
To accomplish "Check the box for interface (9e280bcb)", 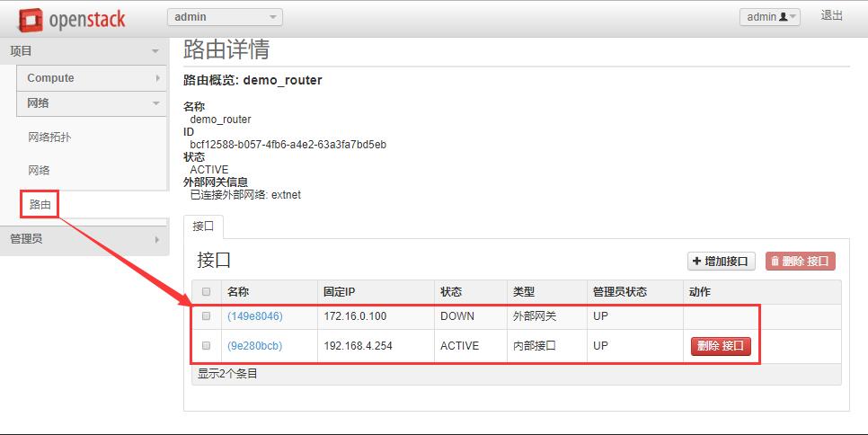I will coord(207,345).
